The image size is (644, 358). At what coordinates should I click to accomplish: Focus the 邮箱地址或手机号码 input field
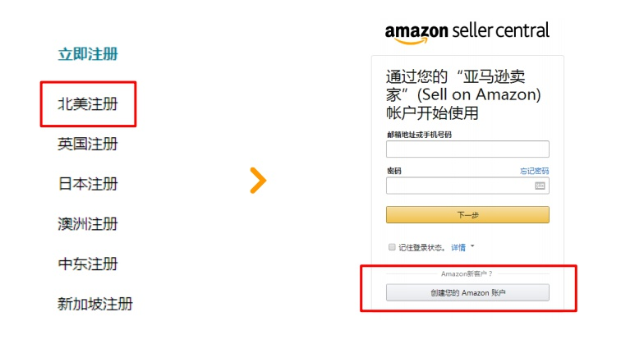click(x=467, y=149)
